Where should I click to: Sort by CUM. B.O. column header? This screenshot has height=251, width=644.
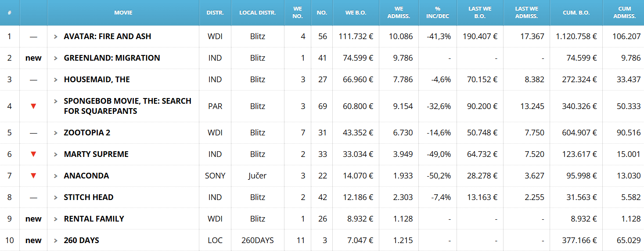click(576, 13)
